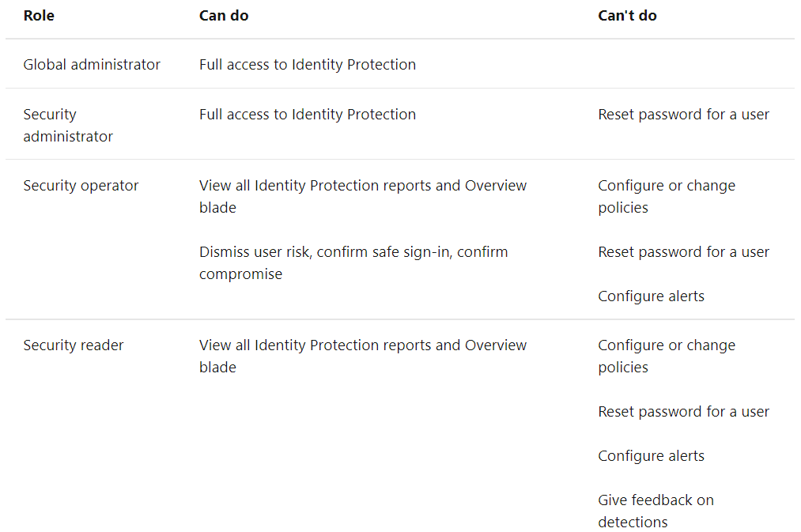This screenshot has width=801, height=532.
Task: Click Full access text in Global administrator row
Action: 308,65
